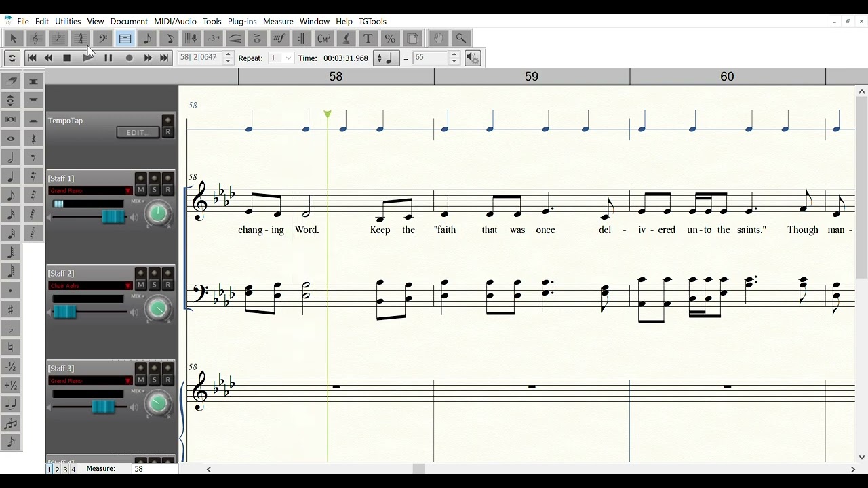The height and width of the screenshot is (488, 868).
Task: Select the Key Signature tool
Action: click(58, 39)
